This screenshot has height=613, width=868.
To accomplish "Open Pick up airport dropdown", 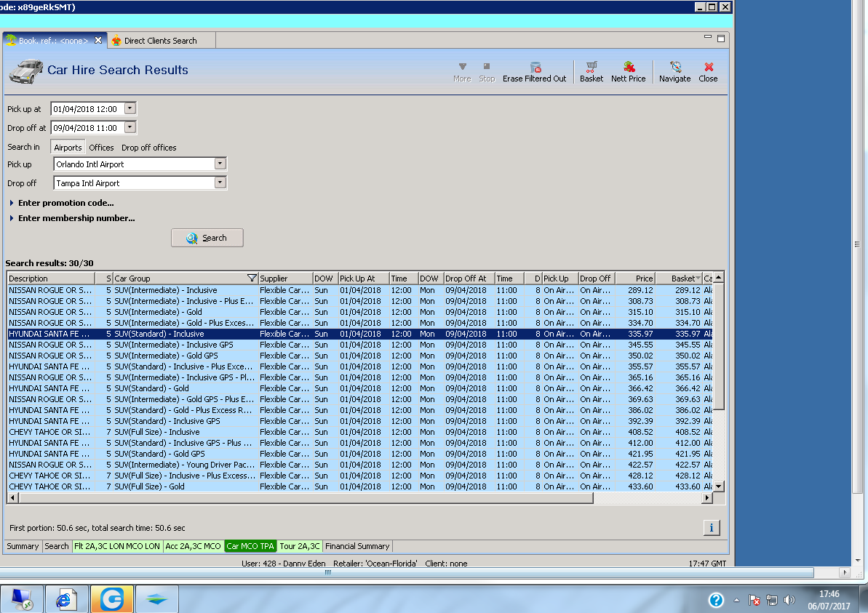I will click(220, 164).
